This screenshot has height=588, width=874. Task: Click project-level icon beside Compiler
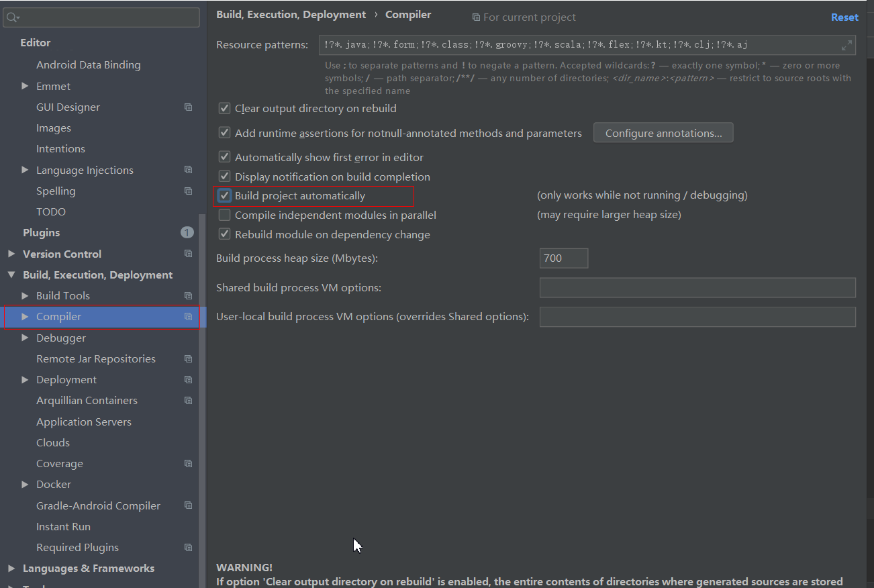(189, 317)
